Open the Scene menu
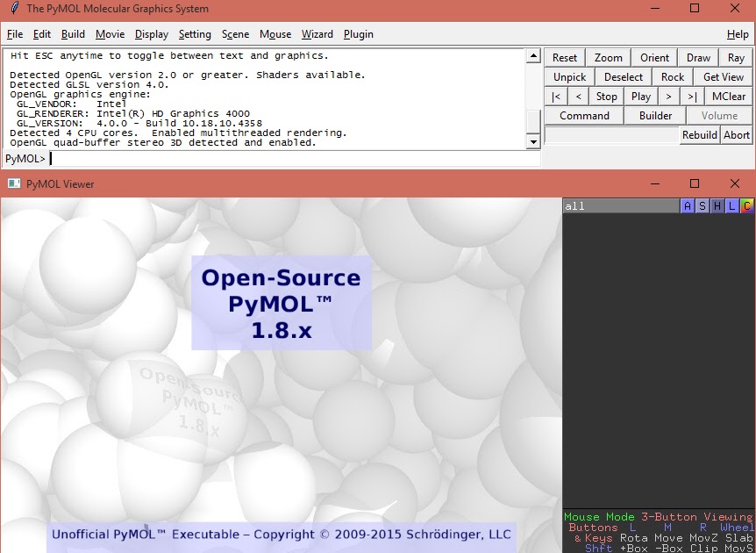This screenshot has height=553, width=756. tap(235, 34)
